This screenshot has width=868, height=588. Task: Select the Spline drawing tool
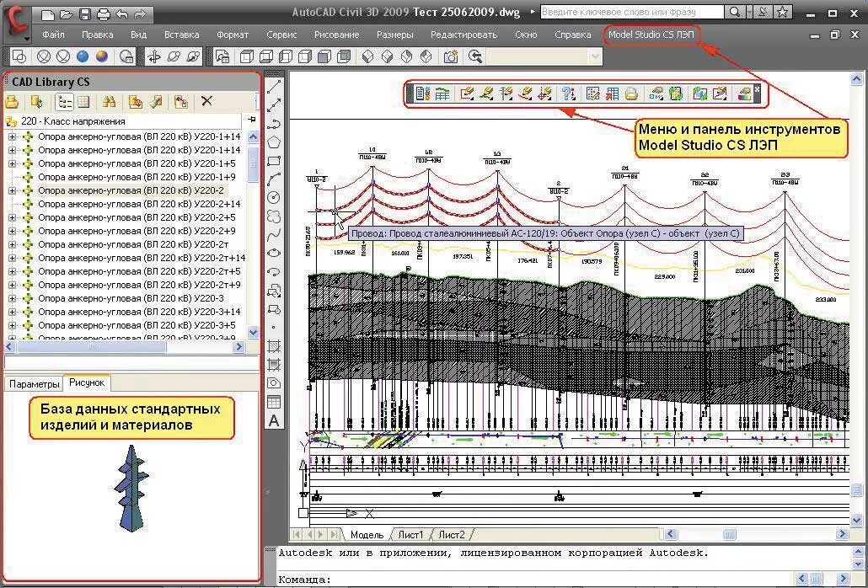point(274,235)
